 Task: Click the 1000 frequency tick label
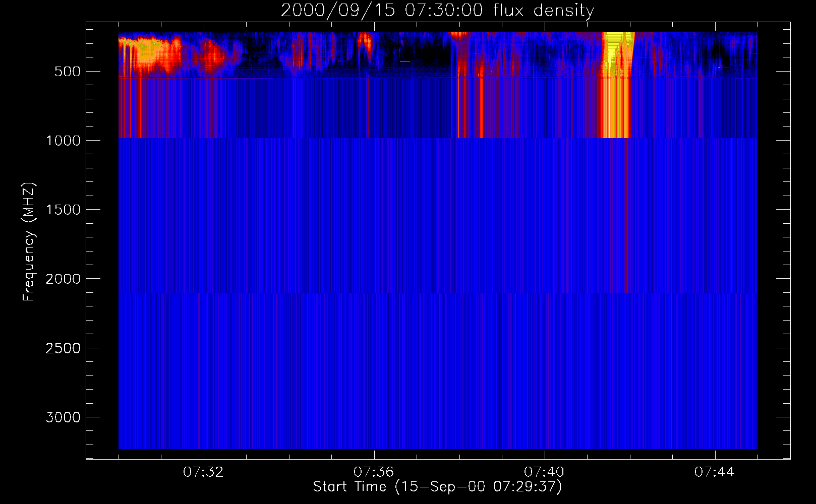64,141
